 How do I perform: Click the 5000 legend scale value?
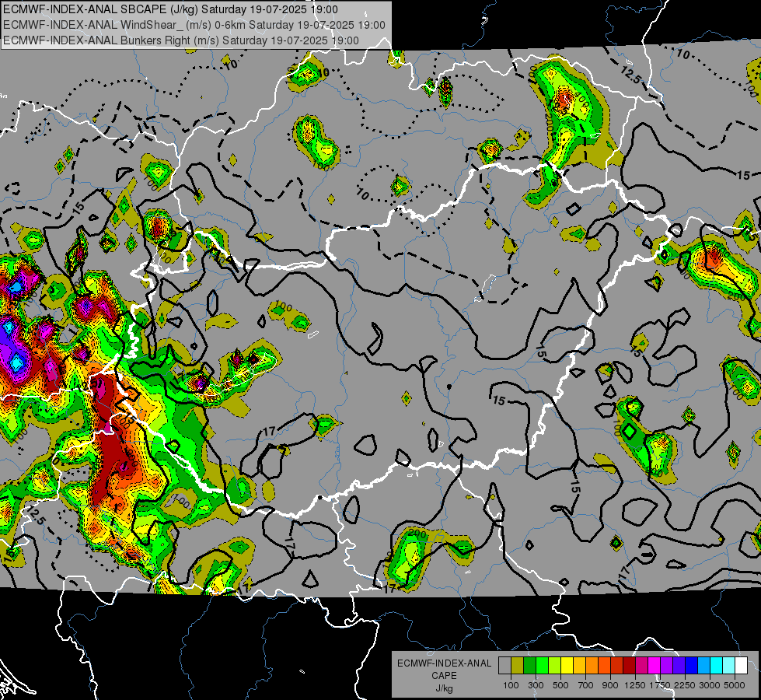[x=735, y=685]
